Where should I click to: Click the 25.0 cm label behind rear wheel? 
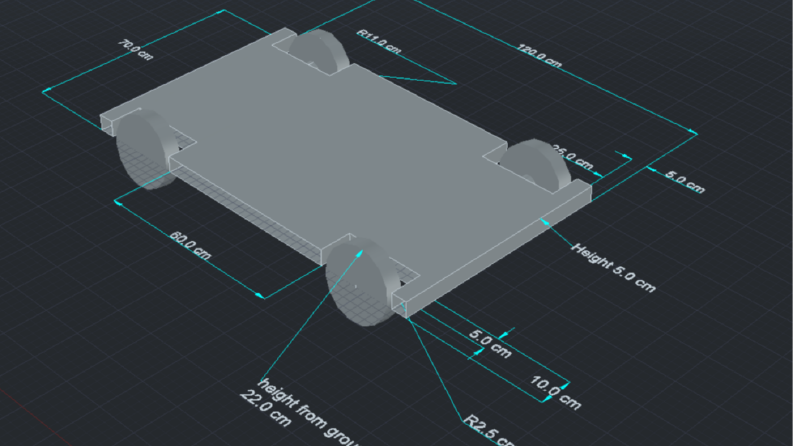pos(572,158)
